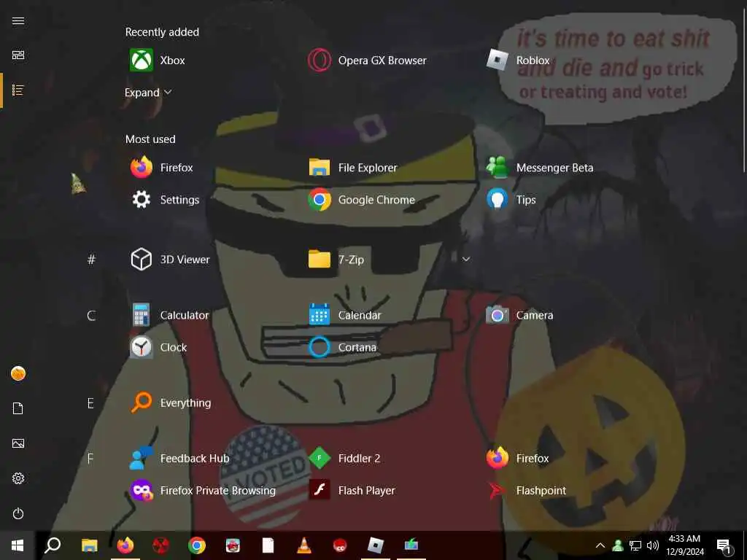The width and height of the screenshot is (747, 560).
Task: Jump to the E letter header
Action: 90,403
